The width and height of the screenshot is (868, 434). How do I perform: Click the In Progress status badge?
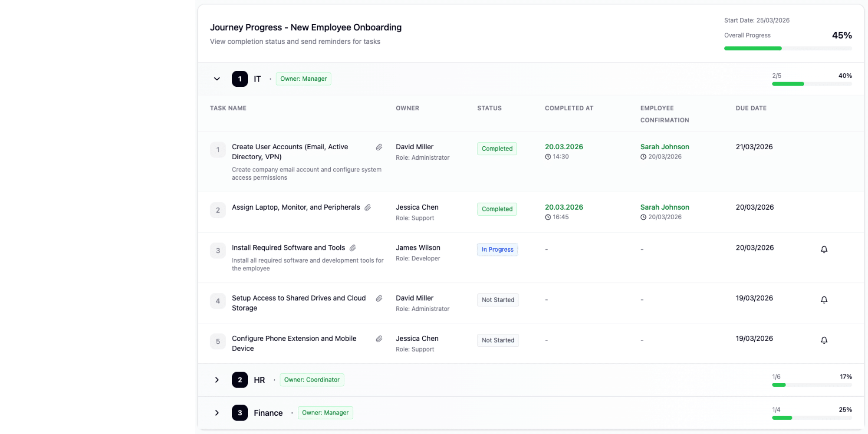pos(497,250)
